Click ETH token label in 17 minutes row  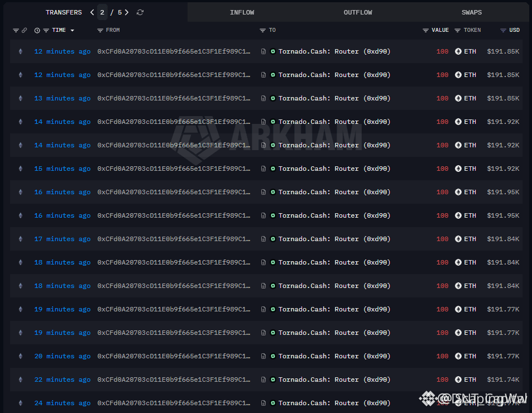pyautogui.click(x=470, y=239)
